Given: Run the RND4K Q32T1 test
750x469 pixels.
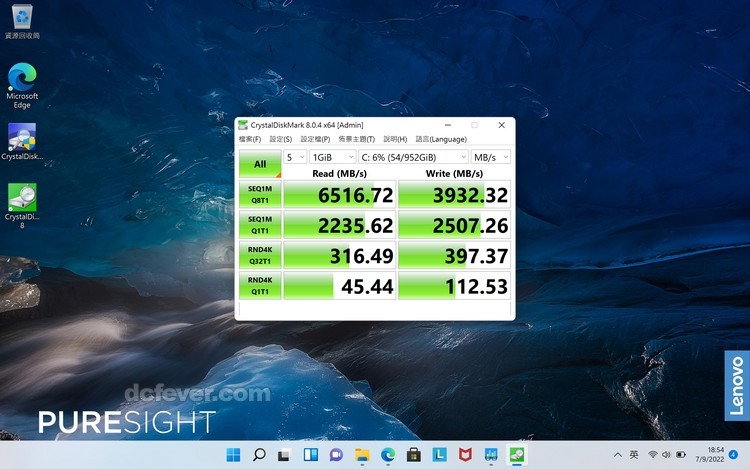Looking at the screenshot, I should tap(260, 255).
